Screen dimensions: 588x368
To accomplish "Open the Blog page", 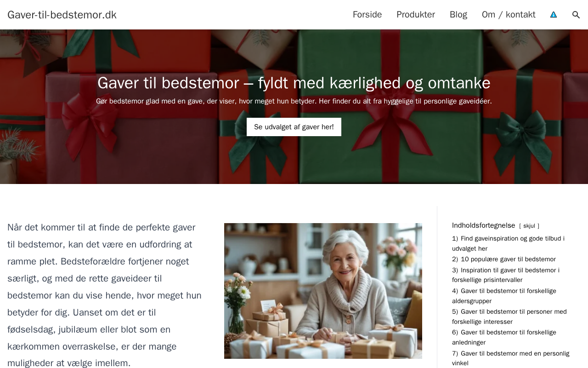I will pyautogui.click(x=458, y=15).
